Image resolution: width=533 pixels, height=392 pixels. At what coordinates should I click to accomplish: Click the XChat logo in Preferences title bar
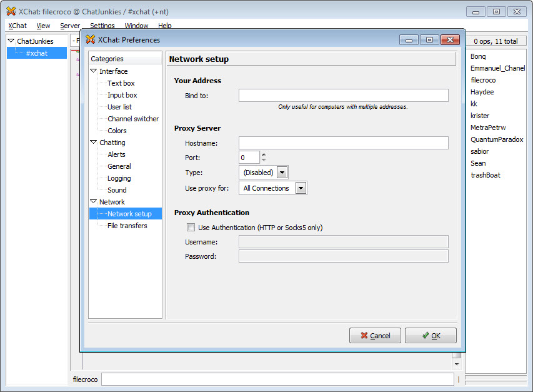click(x=91, y=39)
